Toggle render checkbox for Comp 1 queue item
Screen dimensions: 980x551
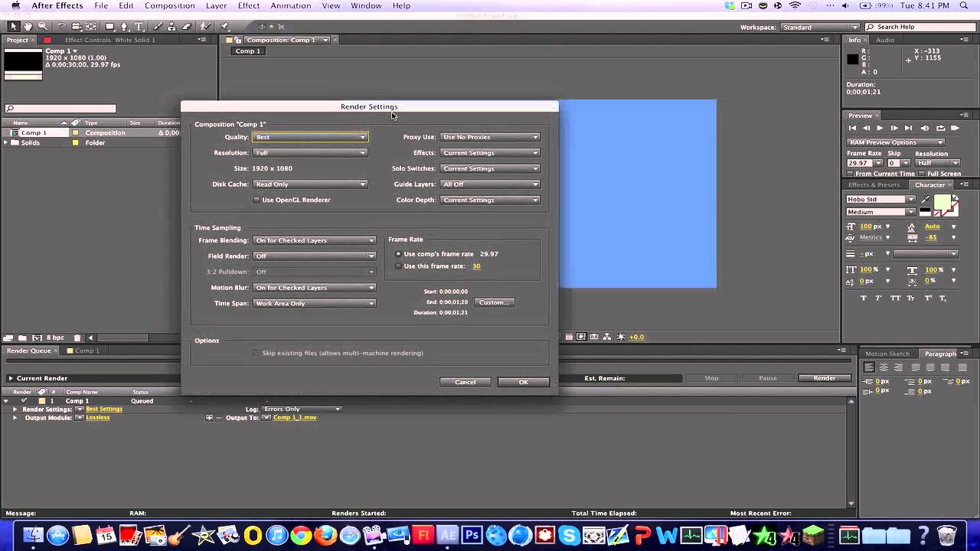24,401
